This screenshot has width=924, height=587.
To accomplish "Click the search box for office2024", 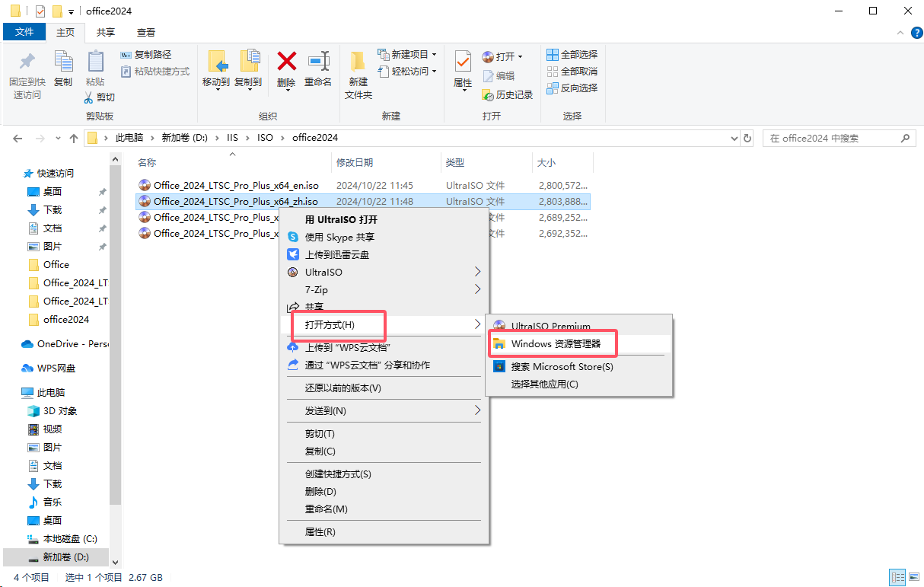I will point(831,139).
